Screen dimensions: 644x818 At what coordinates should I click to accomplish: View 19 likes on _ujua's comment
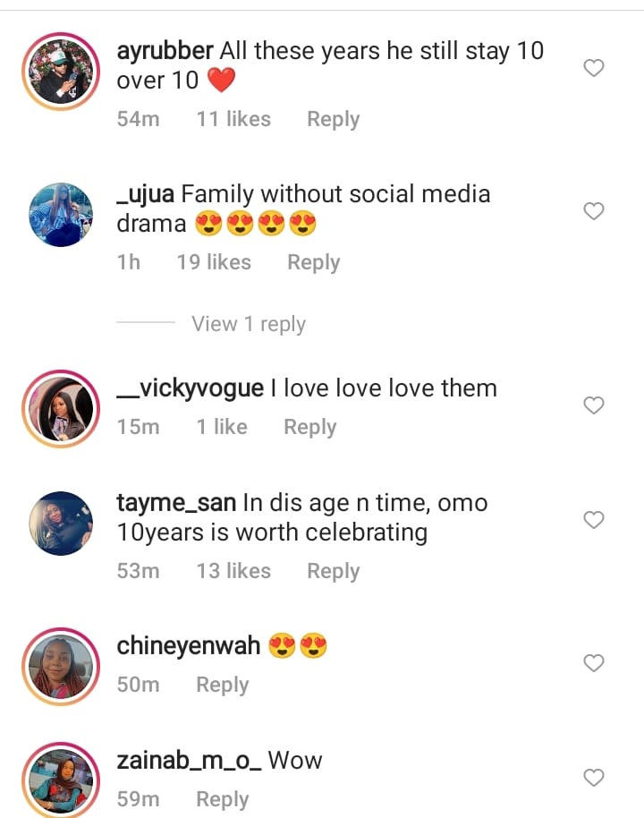[214, 262]
